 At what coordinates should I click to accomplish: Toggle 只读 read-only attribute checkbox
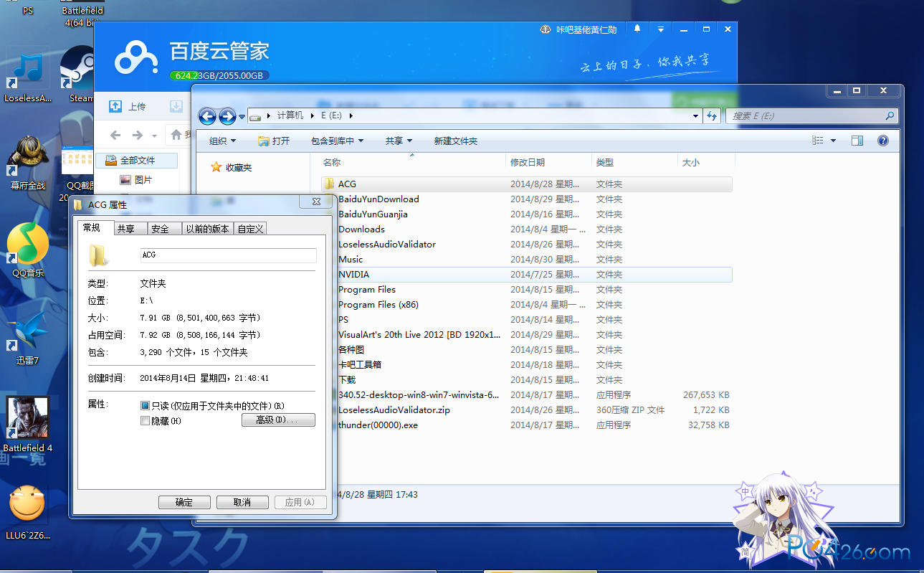pyautogui.click(x=146, y=406)
